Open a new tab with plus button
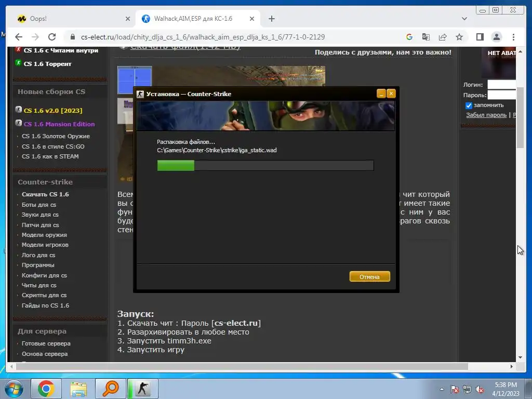532x399 pixels. coord(271,19)
